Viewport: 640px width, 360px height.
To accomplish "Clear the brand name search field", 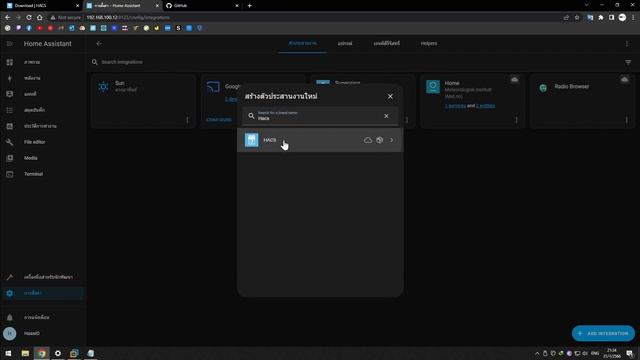I will click(x=386, y=116).
